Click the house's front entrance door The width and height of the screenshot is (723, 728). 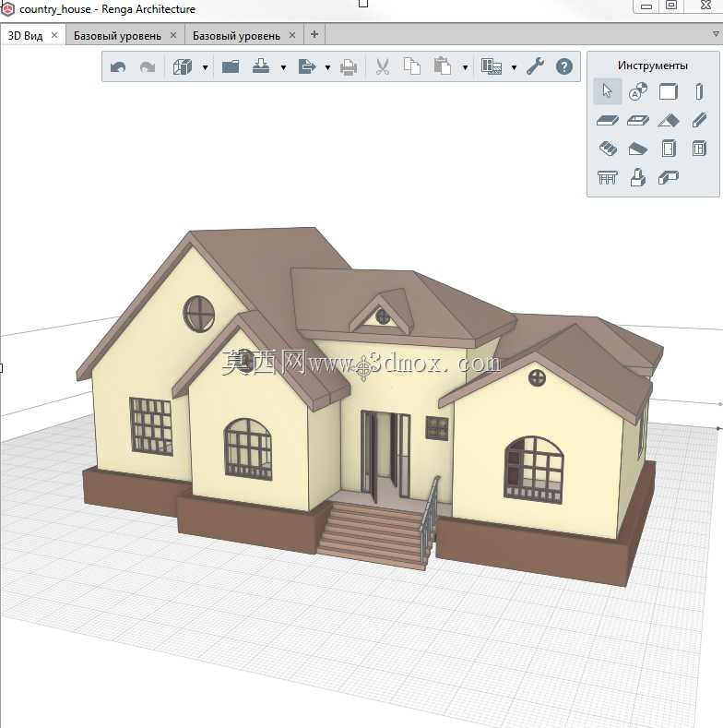[x=385, y=455]
